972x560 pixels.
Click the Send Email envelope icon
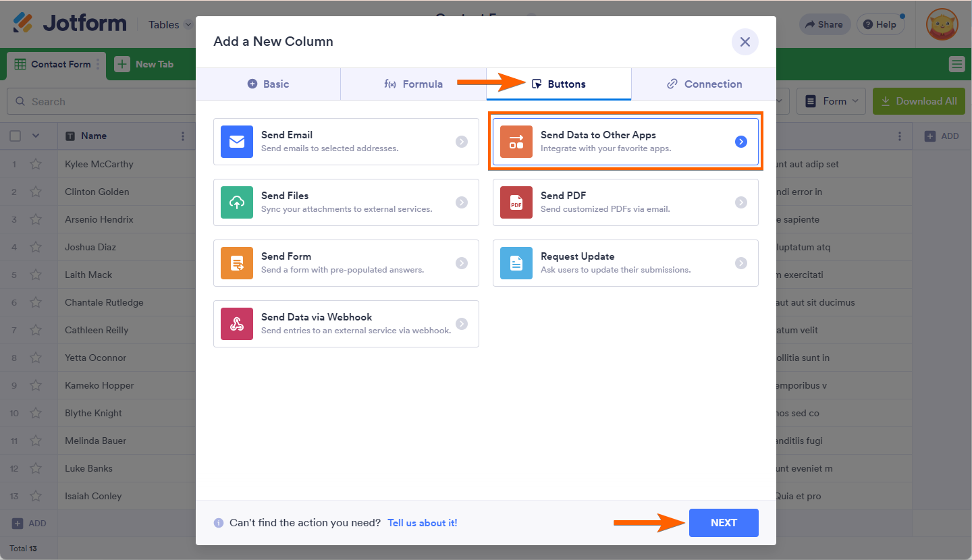tap(237, 142)
